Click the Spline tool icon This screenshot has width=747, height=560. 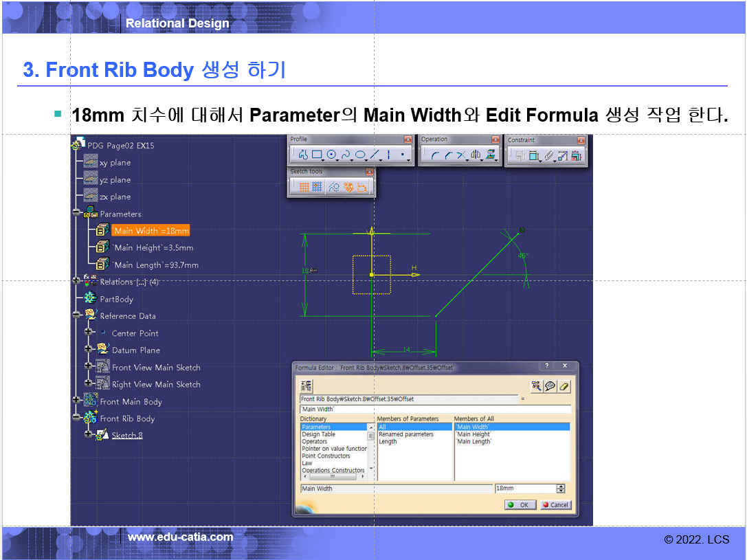pyautogui.click(x=346, y=155)
